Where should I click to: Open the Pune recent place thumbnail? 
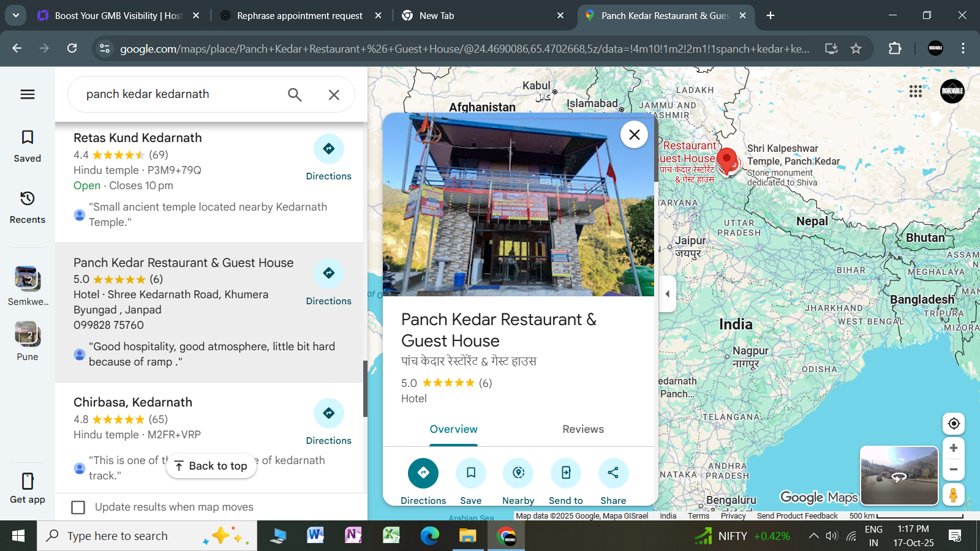pyautogui.click(x=28, y=334)
